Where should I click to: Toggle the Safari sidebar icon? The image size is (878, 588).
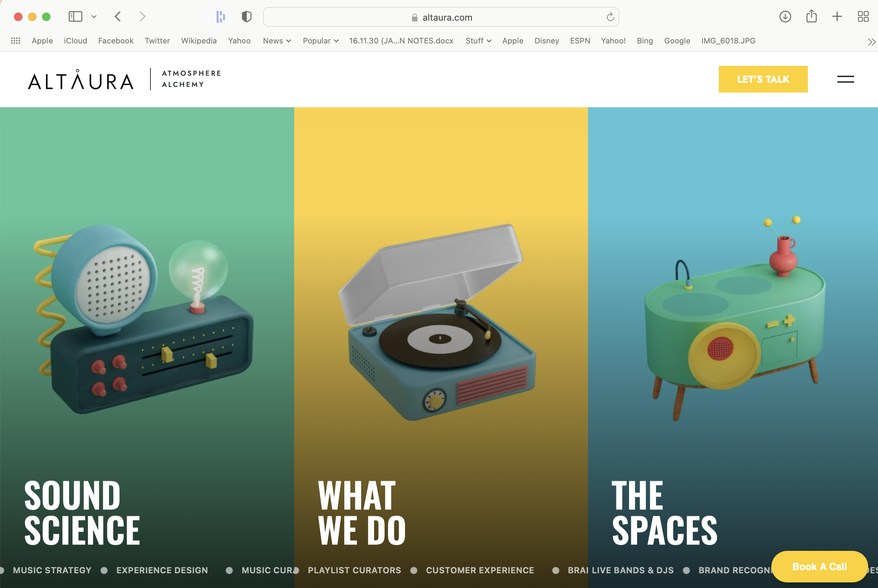[x=75, y=16]
